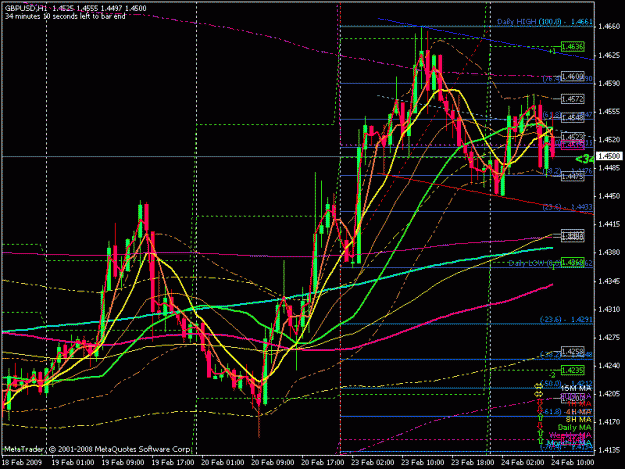Click the '20 Feb 17:00' time axis label

(322, 463)
